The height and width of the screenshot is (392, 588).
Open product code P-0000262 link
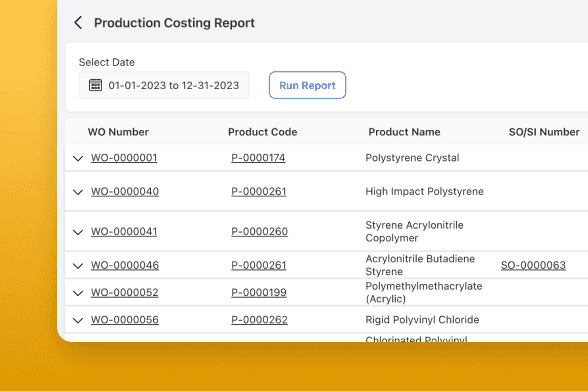pyautogui.click(x=260, y=320)
